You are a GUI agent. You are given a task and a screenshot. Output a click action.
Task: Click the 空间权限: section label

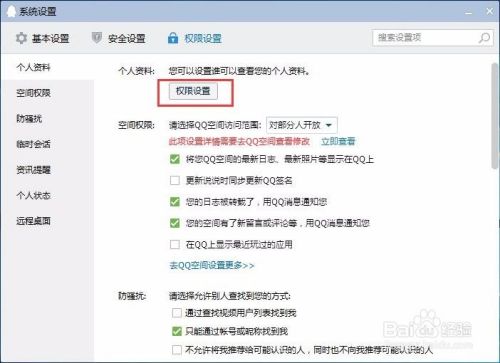(x=136, y=125)
